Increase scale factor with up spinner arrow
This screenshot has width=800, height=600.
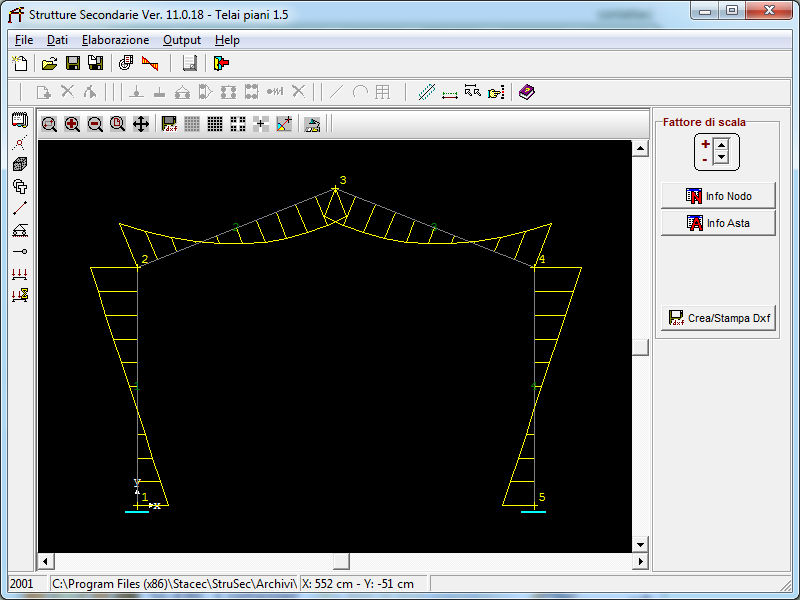tap(721, 145)
